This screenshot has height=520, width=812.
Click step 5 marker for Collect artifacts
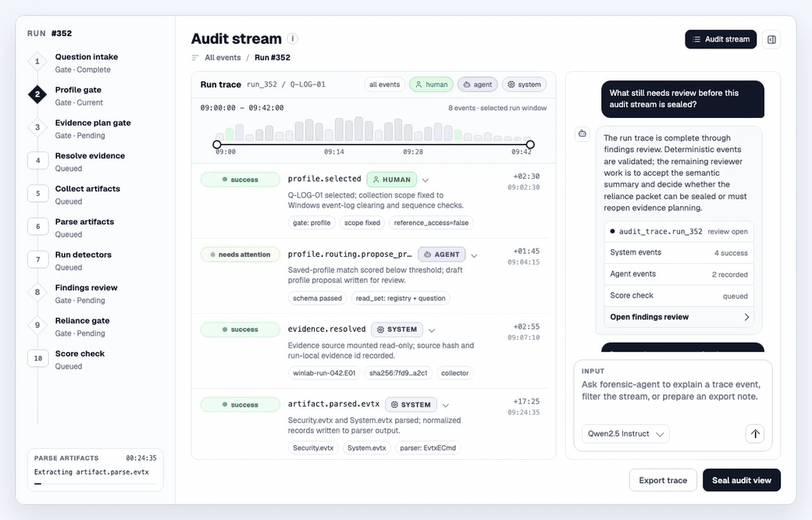[37, 193]
